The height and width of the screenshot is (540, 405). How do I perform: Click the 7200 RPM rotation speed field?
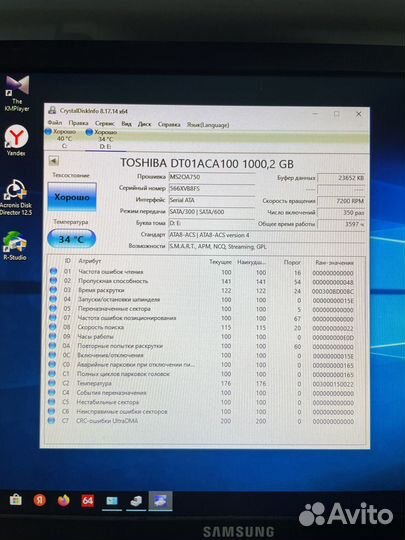tap(341, 201)
